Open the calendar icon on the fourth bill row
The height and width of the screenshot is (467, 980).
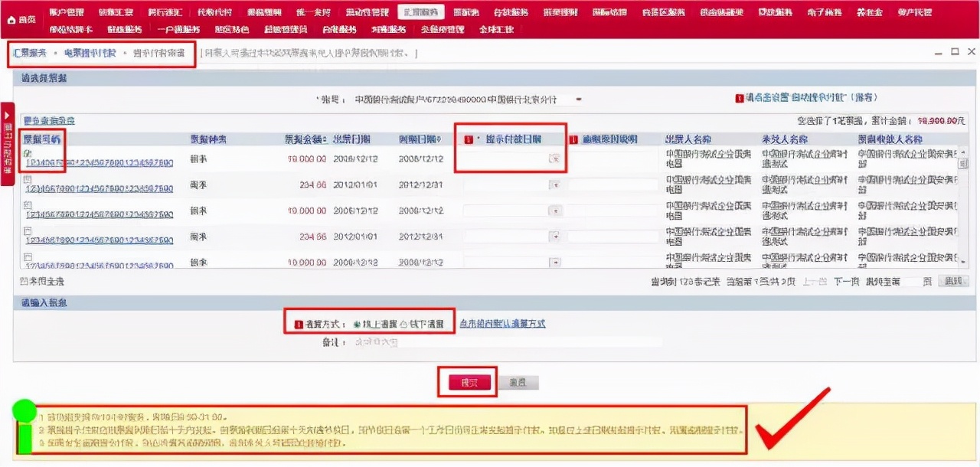554,236
